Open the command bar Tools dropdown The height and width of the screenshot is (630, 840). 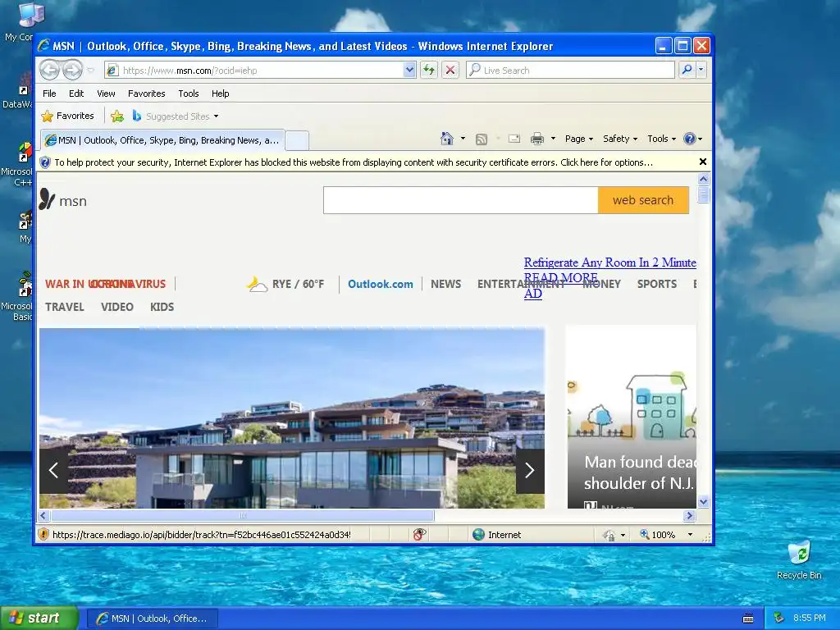tap(662, 139)
